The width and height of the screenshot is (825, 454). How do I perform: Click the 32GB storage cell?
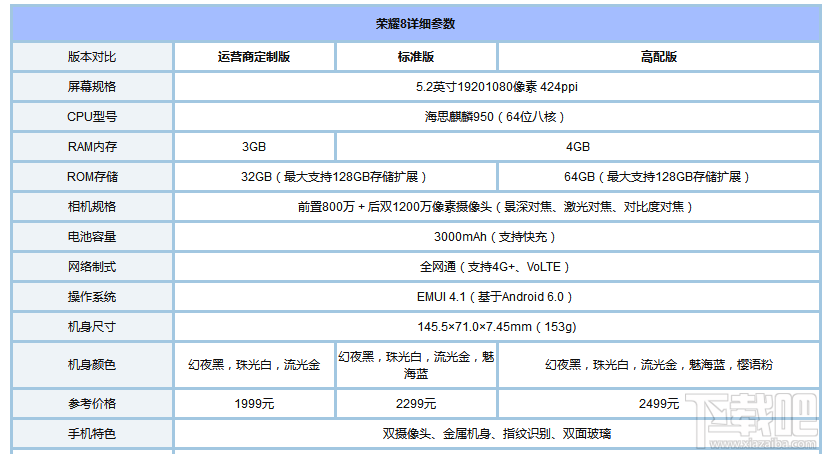click(x=335, y=177)
